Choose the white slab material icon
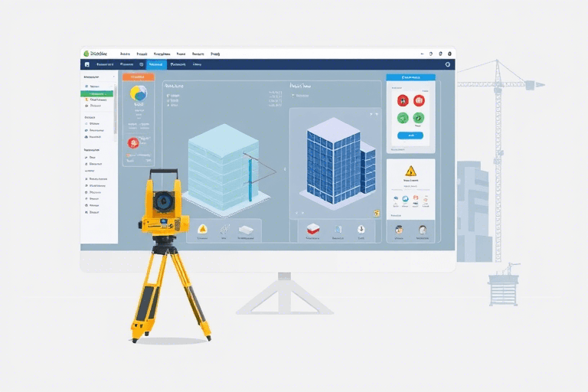The width and height of the screenshot is (588, 392). 246,229
